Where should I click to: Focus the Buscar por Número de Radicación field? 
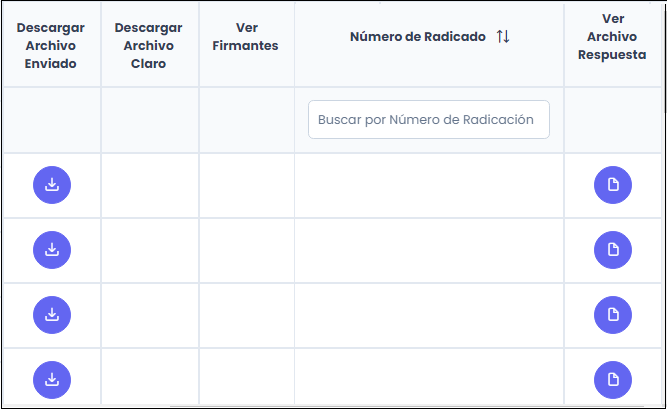pos(428,120)
